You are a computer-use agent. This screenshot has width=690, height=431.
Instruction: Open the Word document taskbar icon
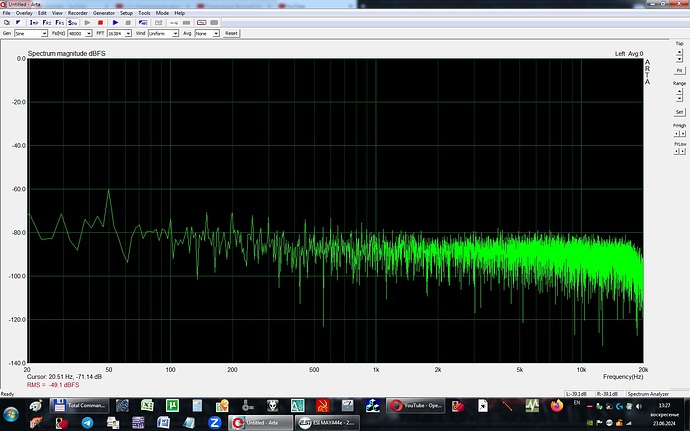point(163,423)
